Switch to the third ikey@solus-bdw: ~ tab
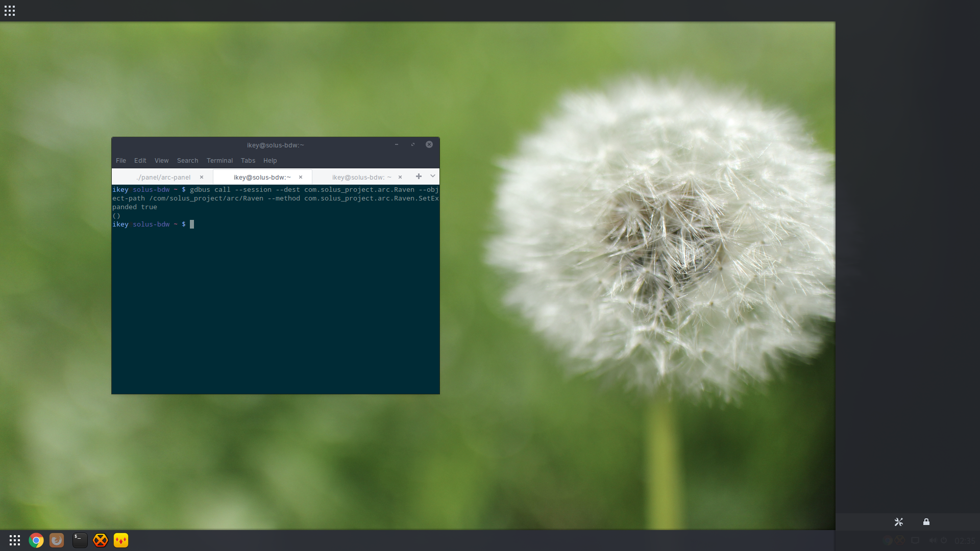This screenshot has height=551, width=980. pos(361,177)
